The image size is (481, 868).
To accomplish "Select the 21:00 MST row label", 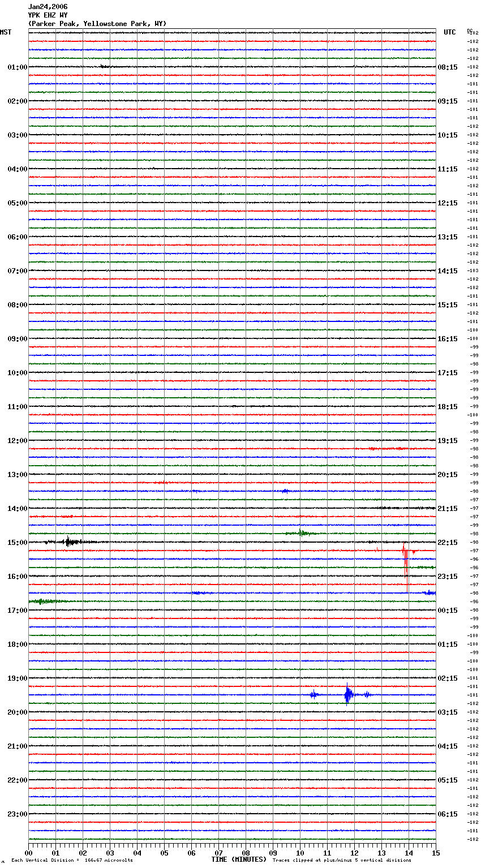I will pos(17,746).
